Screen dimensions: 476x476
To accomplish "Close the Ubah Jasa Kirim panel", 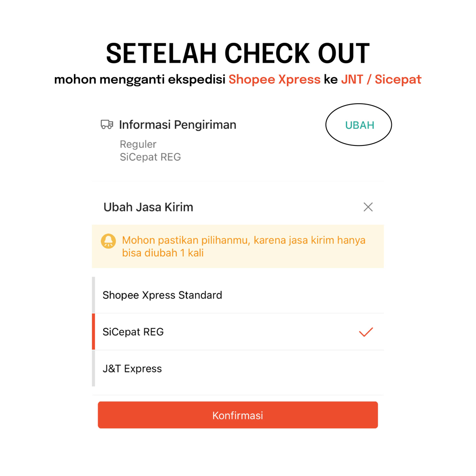I will click(368, 207).
